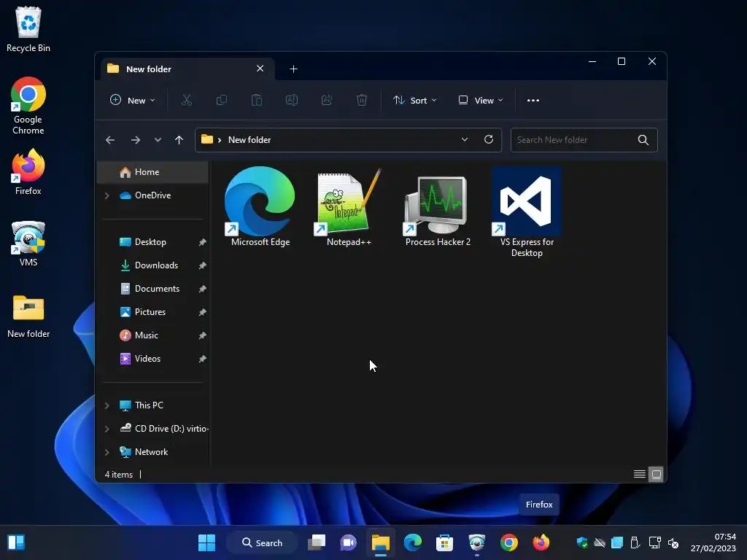The height and width of the screenshot is (560, 747).
Task: Open Task View from taskbar
Action: [x=317, y=542]
